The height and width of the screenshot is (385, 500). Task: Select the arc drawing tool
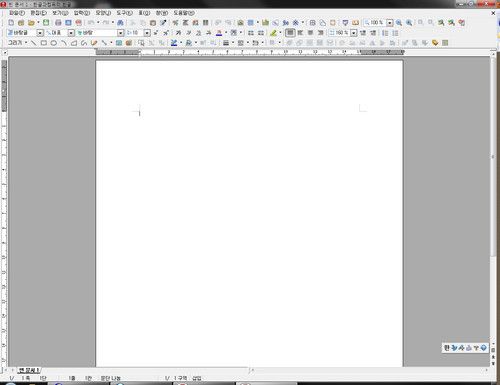[x=64, y=43]
